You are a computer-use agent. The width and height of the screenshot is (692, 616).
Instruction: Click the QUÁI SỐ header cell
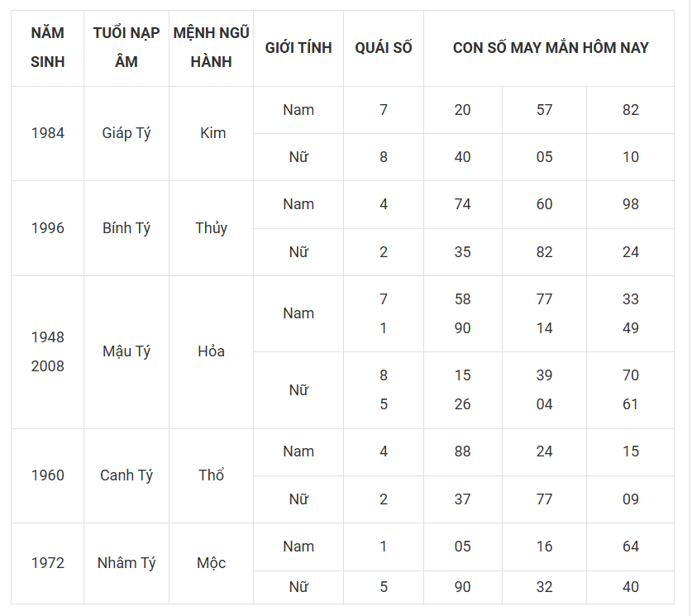click(x=383, y=48)
